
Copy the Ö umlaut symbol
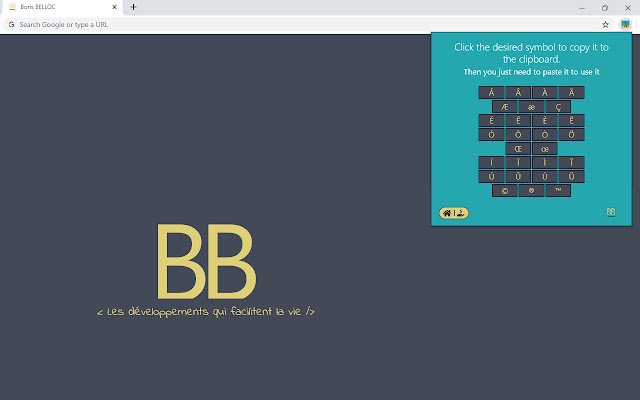click(571, 135)
